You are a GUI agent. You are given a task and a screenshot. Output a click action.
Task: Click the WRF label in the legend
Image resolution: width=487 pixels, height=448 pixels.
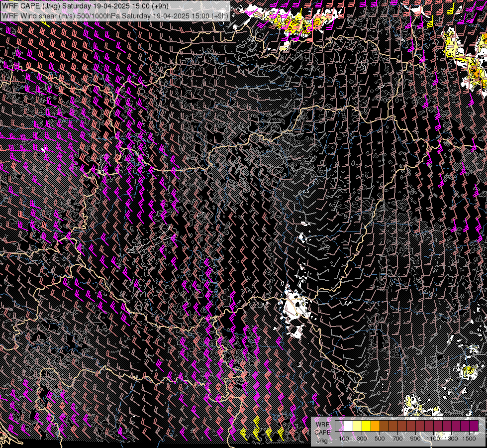pos(323,425)
